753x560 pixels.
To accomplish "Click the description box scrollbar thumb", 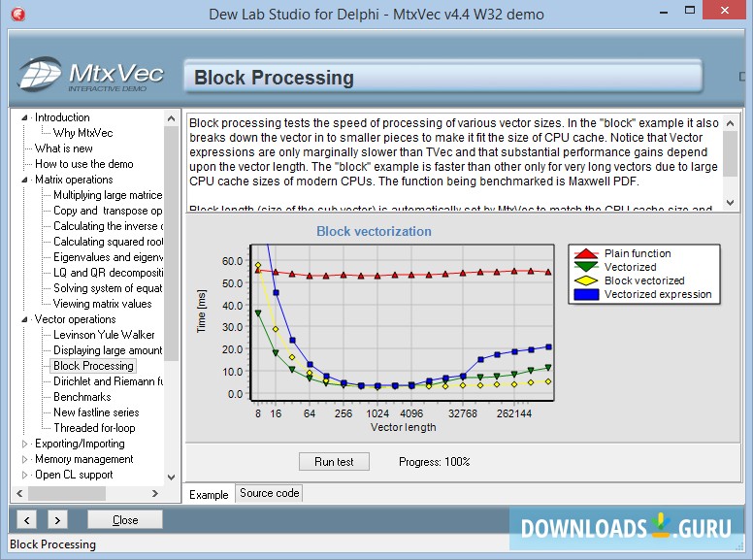I will [731, 153].
